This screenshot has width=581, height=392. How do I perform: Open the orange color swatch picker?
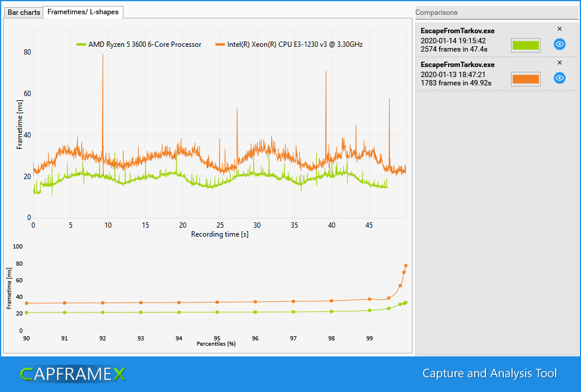coord(525,79)
